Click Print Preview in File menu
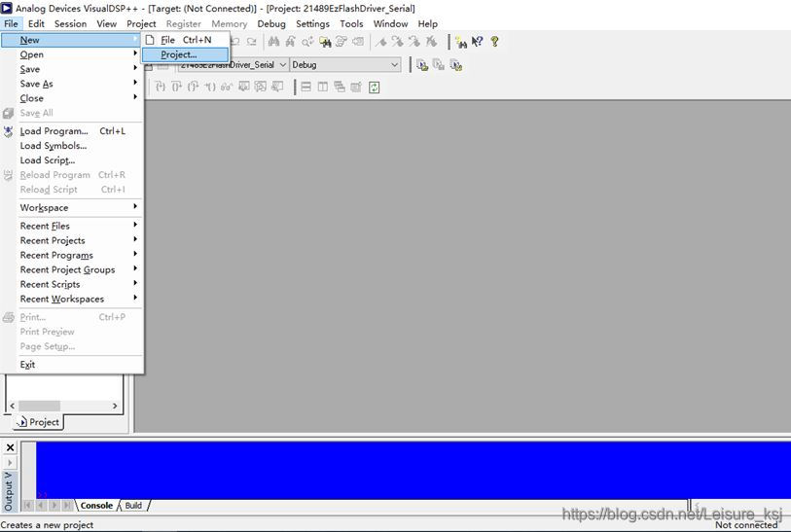Viewport: 791px width, 532px height. click(72, 332)
